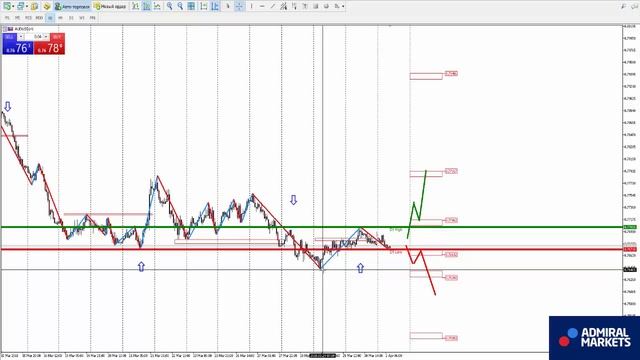The height and width of the screenshot is (360, 640).
Task: Open a new chart window
Action: (x=7, y=6)
